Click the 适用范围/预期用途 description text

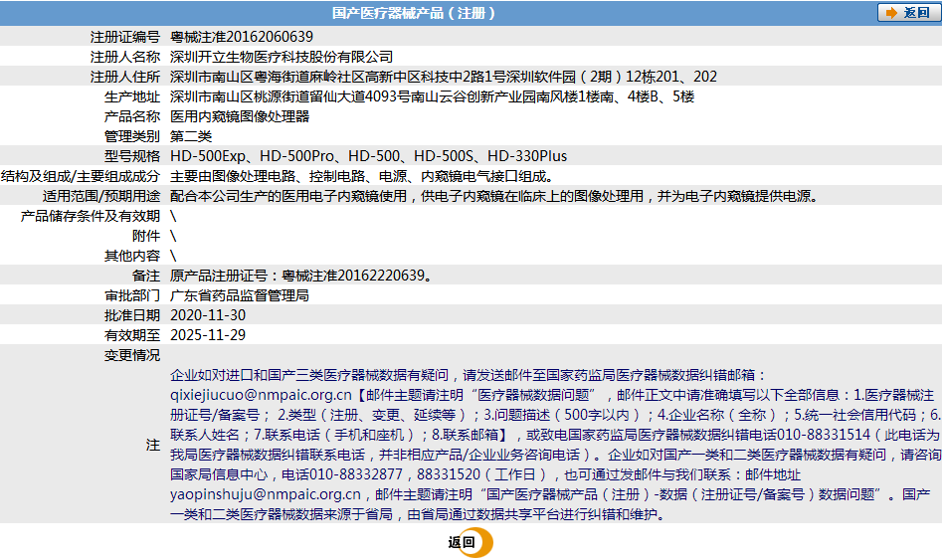(494, 196)
